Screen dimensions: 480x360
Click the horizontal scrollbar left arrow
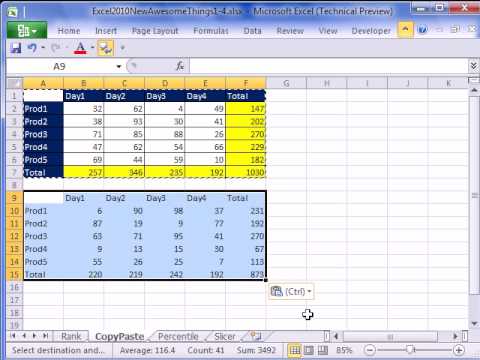336,336
